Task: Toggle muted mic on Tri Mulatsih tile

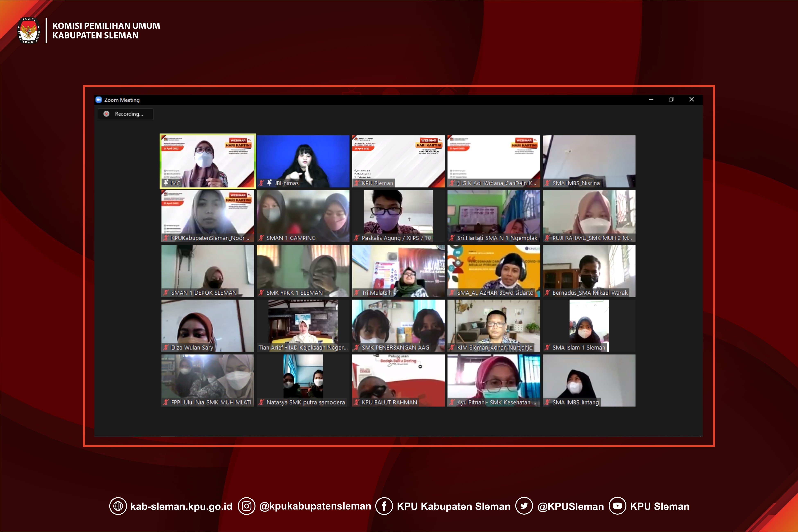Action: tap(357, 292)
